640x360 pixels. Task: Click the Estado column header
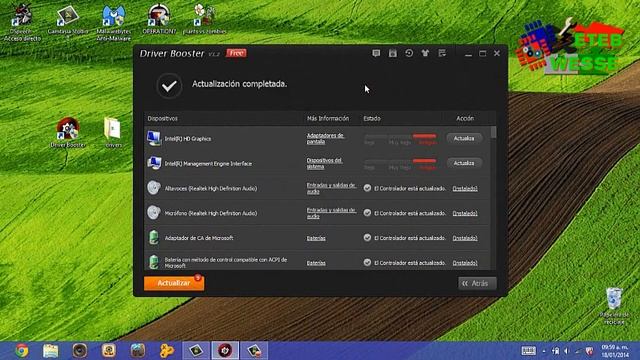pos(372,118)
